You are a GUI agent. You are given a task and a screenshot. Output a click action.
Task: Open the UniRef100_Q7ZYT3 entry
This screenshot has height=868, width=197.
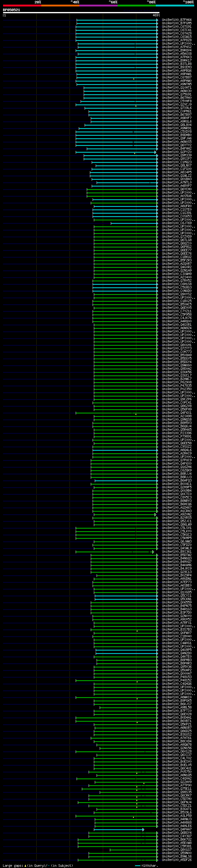point(176,348)
